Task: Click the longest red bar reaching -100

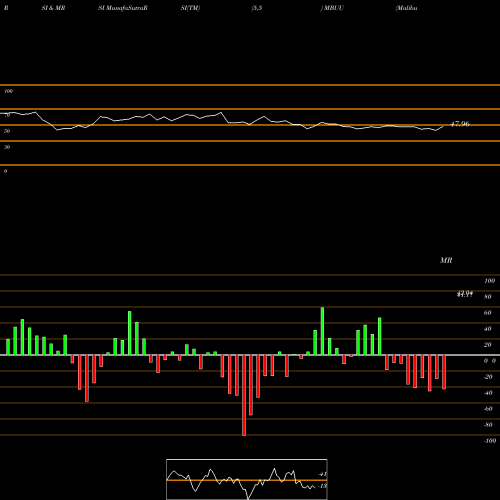Action: click(x=244, y=395)
